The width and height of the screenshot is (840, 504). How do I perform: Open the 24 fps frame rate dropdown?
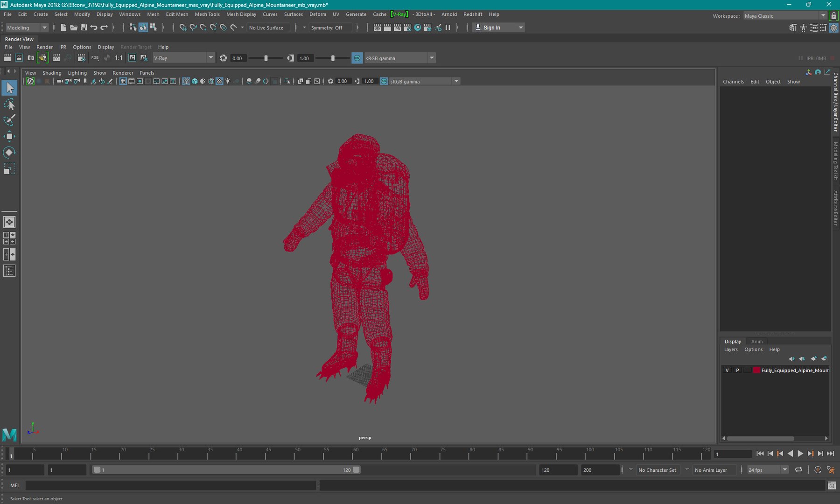point(785,470)
